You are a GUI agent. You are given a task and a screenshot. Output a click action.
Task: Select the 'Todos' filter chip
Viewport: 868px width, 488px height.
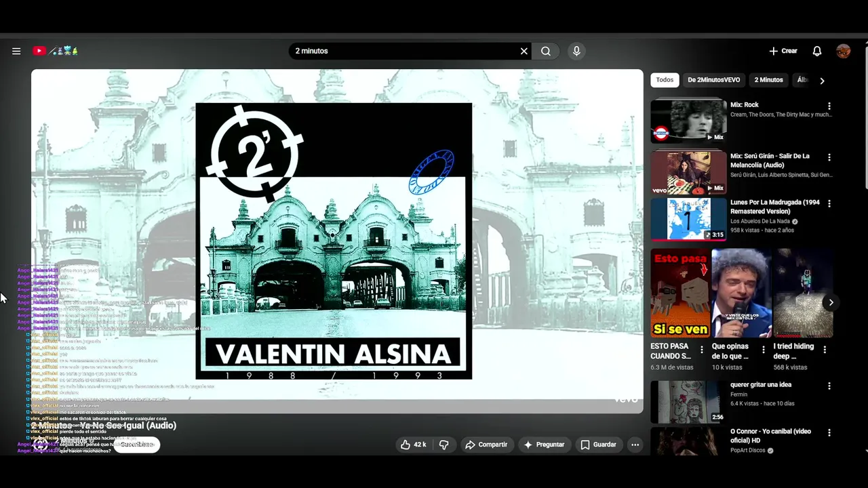(x=665, y=80)
